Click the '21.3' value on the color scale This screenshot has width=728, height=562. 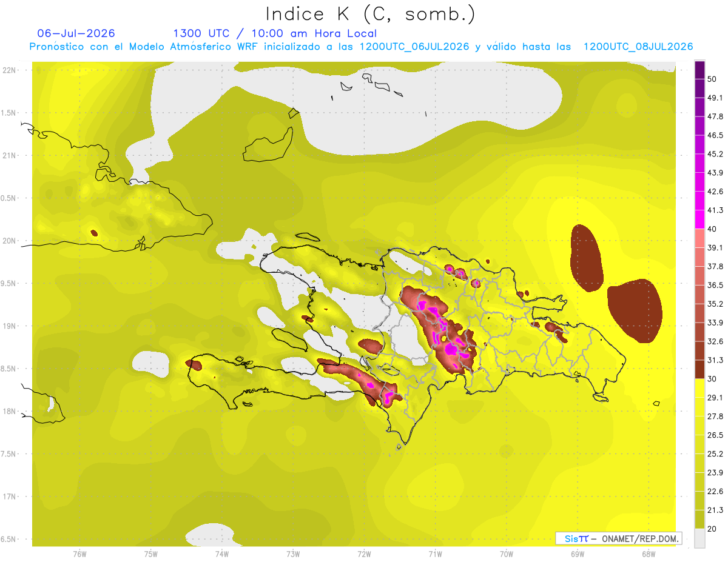(x=715, y=510)
